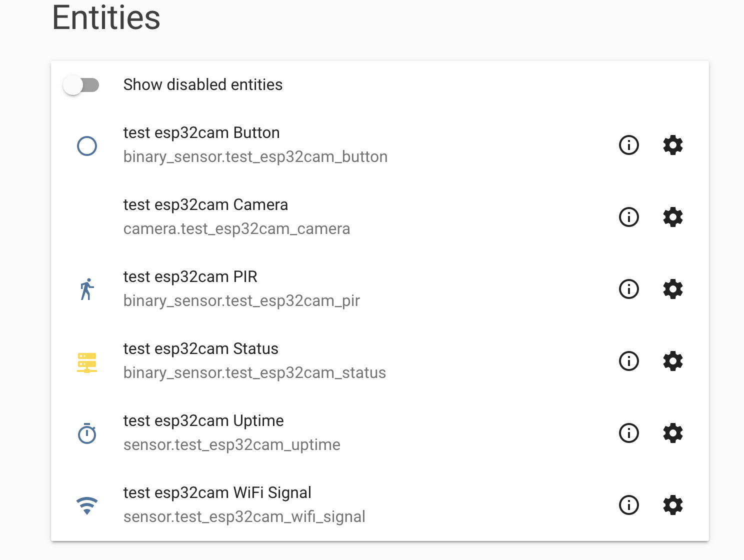Click the stopwatch Uptime icon
Screen dimensions: 744x560
coord(87,433)
